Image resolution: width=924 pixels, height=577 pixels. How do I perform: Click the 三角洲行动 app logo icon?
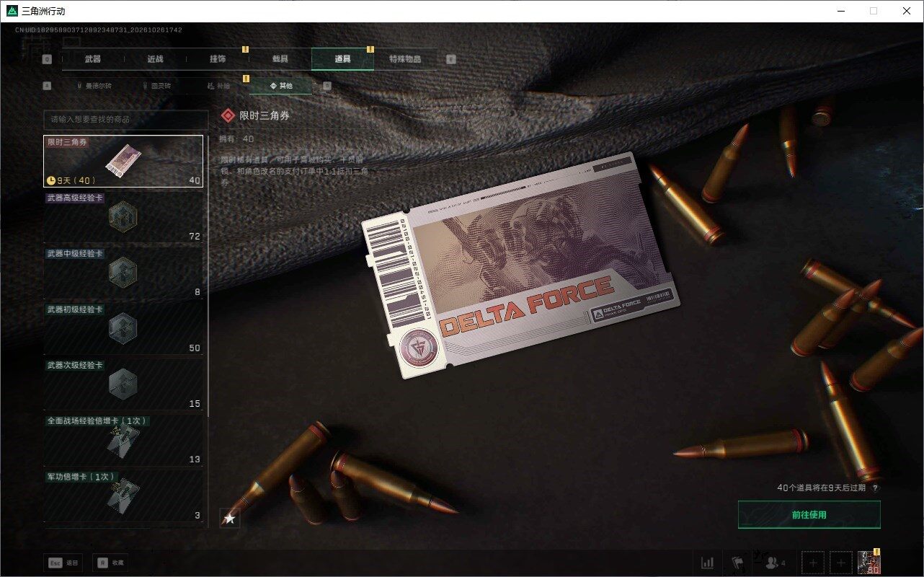[x=12, y=11]
